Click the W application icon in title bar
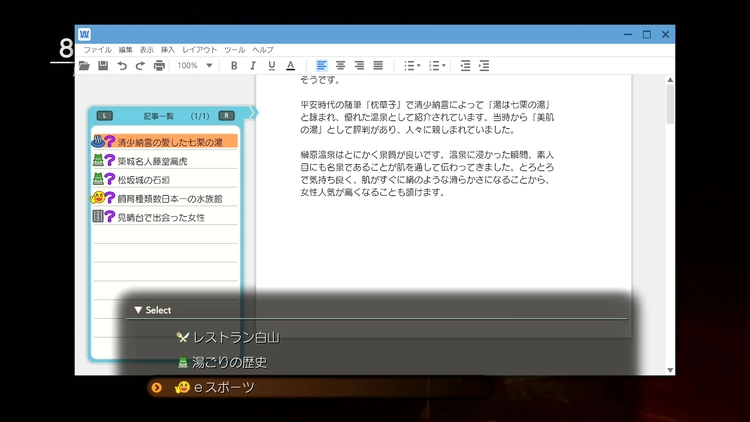750x422 pixels. pos(85,34)
